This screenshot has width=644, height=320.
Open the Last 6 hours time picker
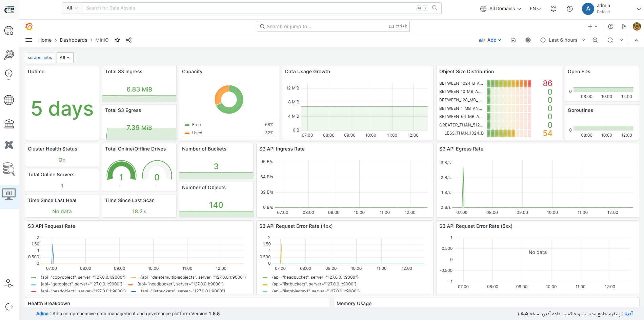click(x=563, y=40)
